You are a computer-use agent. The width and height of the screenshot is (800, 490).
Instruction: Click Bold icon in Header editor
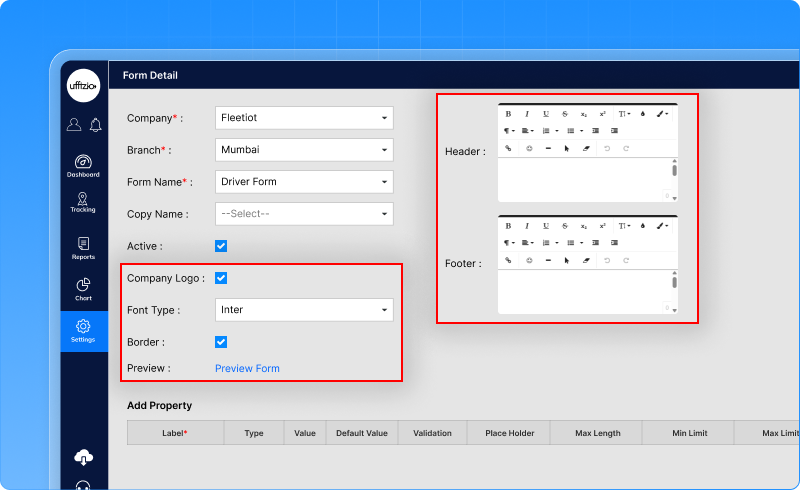tap(508, 114)
